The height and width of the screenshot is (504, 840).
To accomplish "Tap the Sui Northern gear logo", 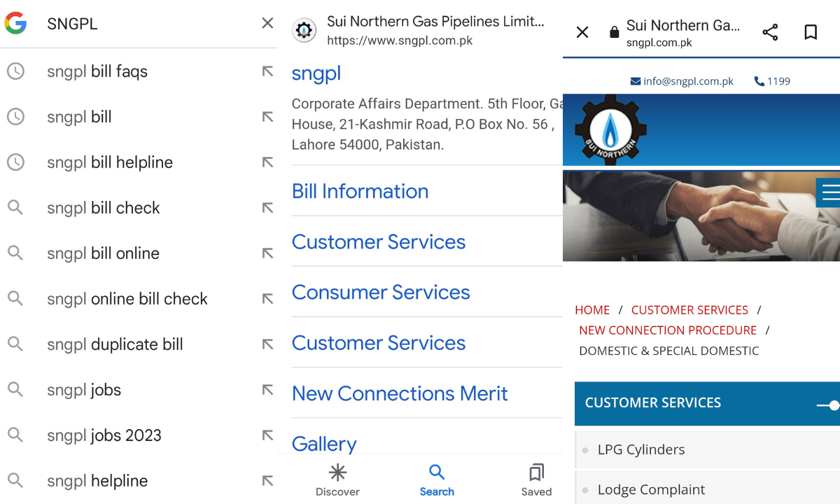I will [x=610, y=129].
